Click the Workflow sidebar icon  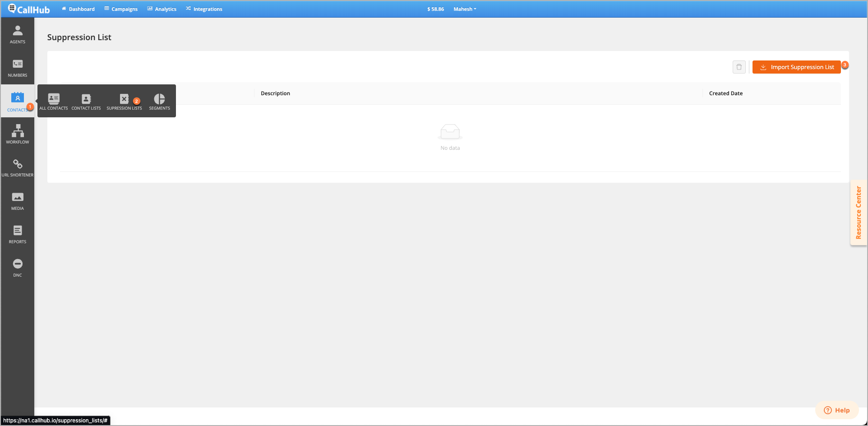click(x=17, y=134)
